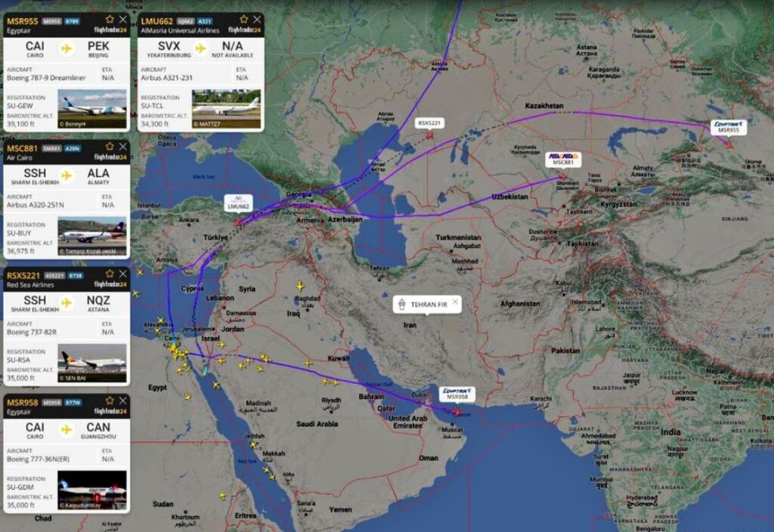Click the control tower icon in TEHRAN FIR popup
774x532 pixels.
pos(402,305)
